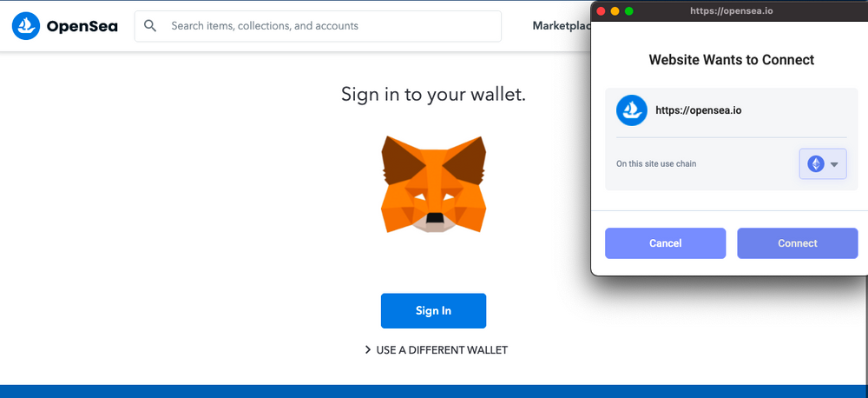Click Cancel in the connect popup
868x398 pixels.
(666, 243)
